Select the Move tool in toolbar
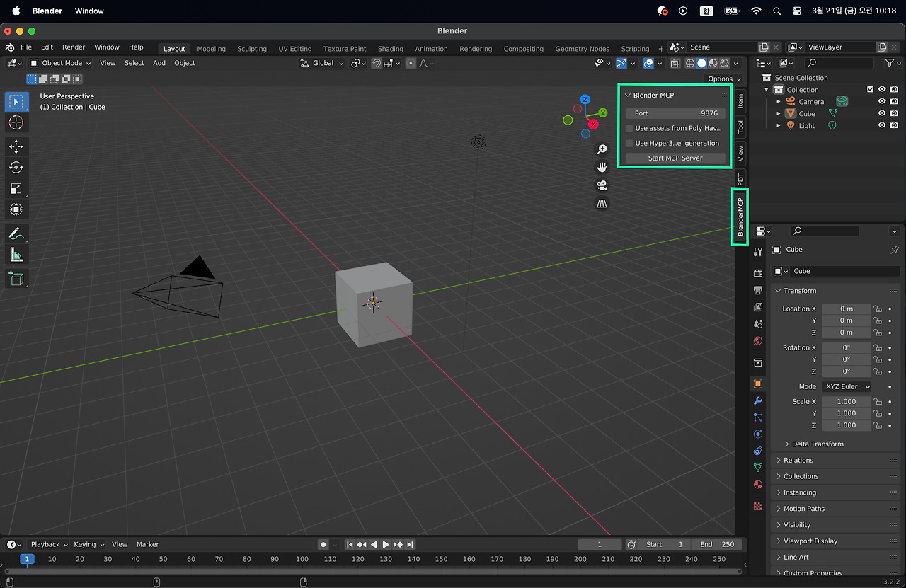 pos(16,146)
